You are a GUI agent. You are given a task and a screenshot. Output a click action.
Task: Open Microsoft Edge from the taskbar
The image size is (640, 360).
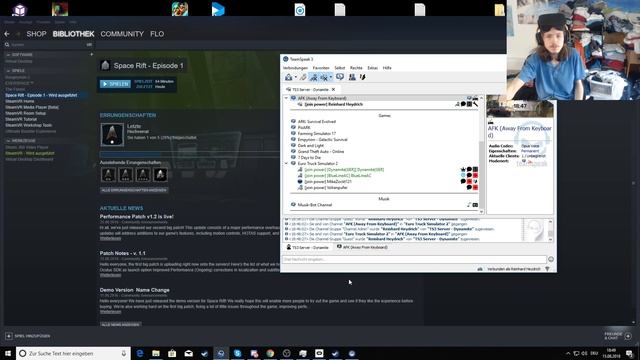[x=140, y=353]
